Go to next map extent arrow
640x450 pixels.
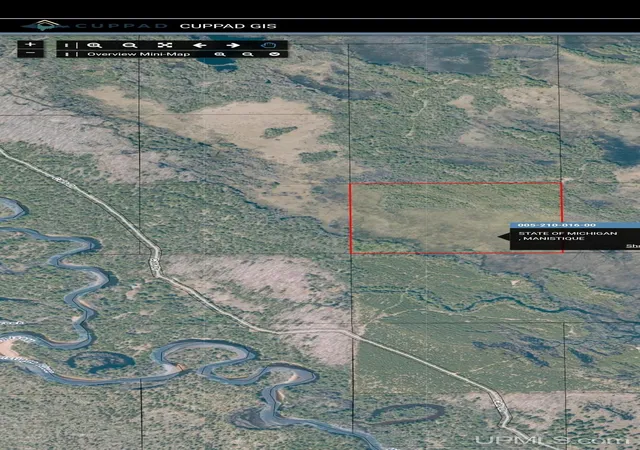233,45
